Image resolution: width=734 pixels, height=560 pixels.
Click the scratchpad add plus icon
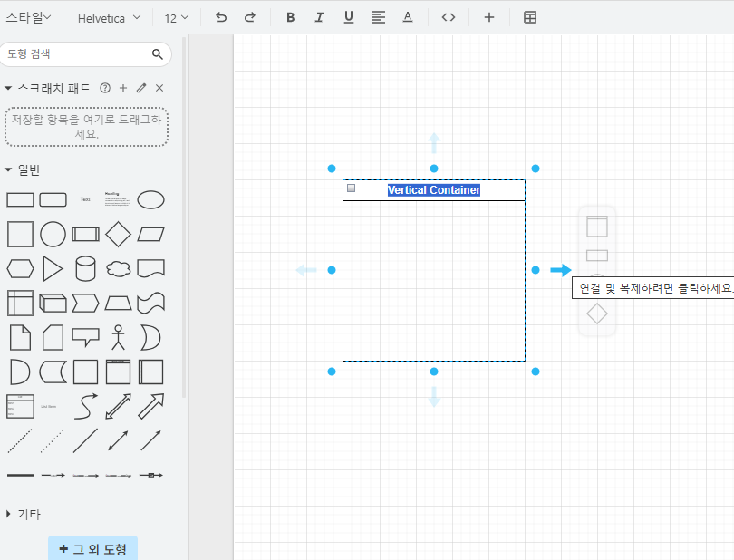pyautogui.click(x=123, y=88)
